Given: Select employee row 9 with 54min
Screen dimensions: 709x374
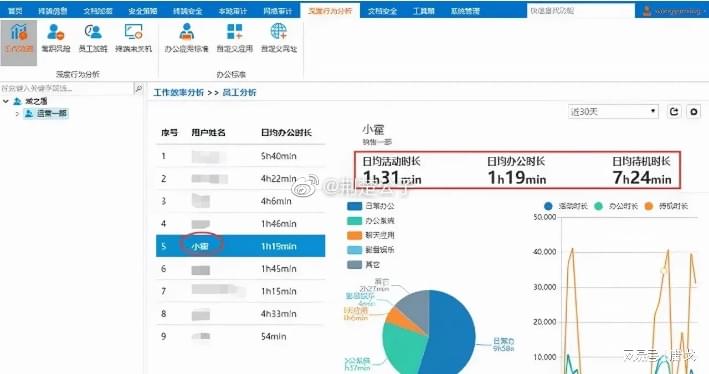Looking at the screenshot, I should 241,336.
